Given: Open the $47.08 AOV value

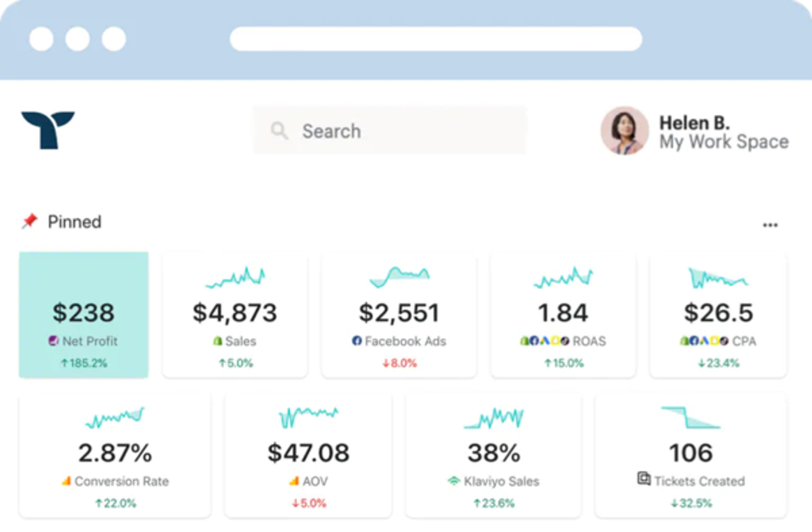Looking at the screenshot, I should click(x=309, y=453).
